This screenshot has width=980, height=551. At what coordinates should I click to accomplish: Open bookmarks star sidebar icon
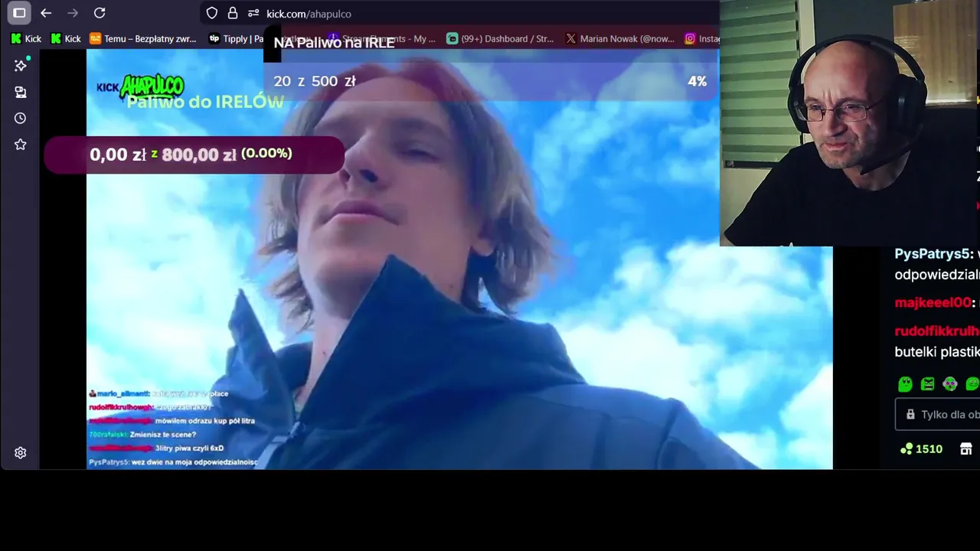click(x=21, y=145)
